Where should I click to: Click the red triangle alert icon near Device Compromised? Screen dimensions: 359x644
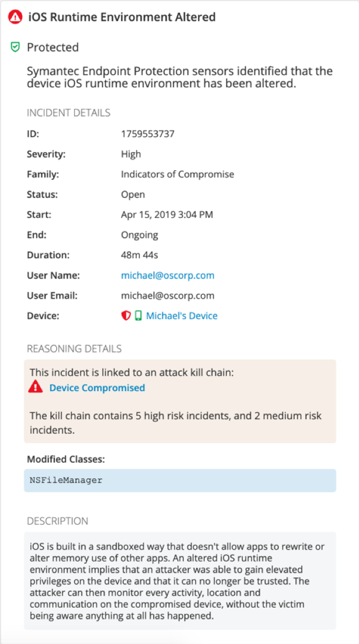(x=35, y=387)
